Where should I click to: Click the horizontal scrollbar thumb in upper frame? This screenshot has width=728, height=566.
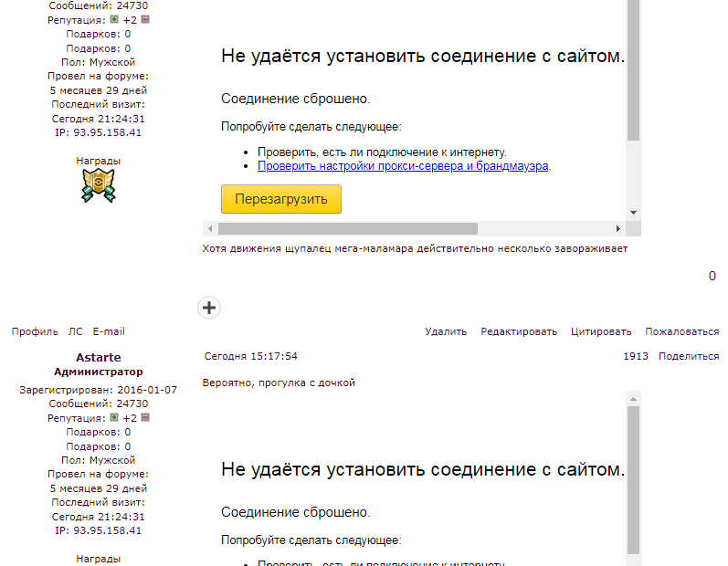[x=347, y=228]
